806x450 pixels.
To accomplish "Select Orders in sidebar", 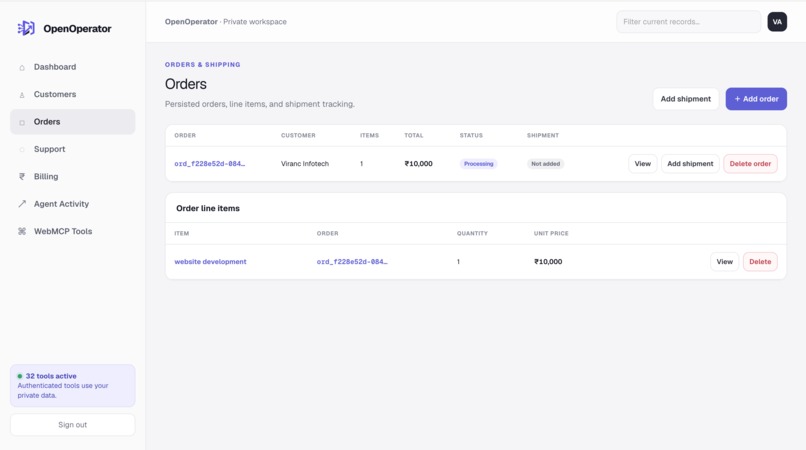I will 72,122.
